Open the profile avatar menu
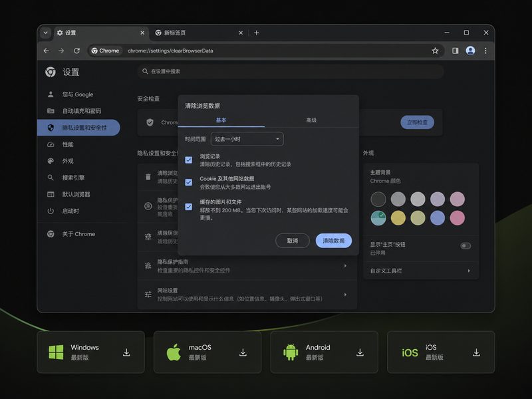 [x=470, y=51]
